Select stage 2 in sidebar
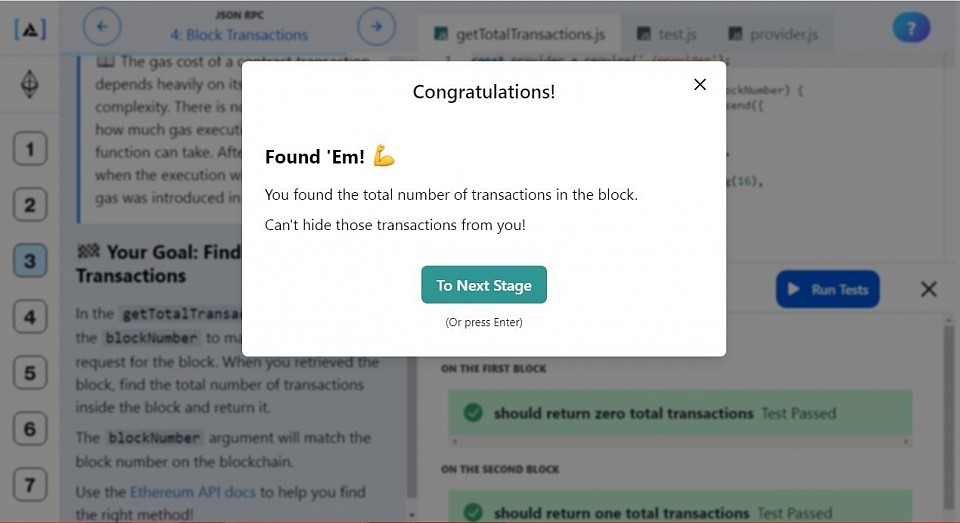 [x=30, y=205]
